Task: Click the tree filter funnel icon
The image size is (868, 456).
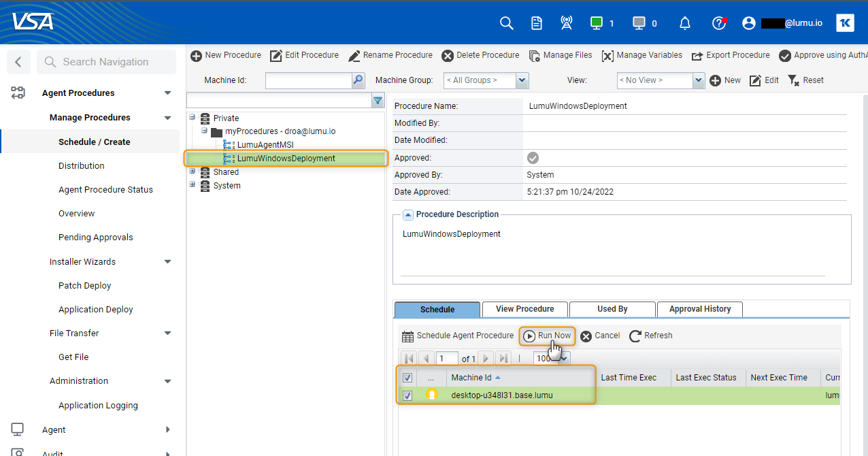Action: click(378, 101)
